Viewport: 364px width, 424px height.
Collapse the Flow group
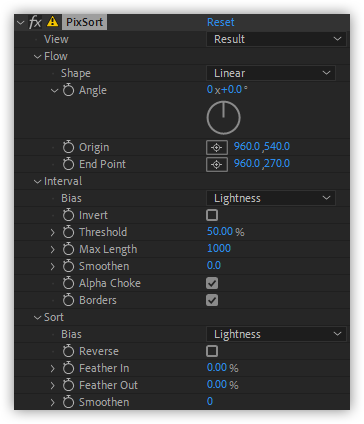coord(37,56)
